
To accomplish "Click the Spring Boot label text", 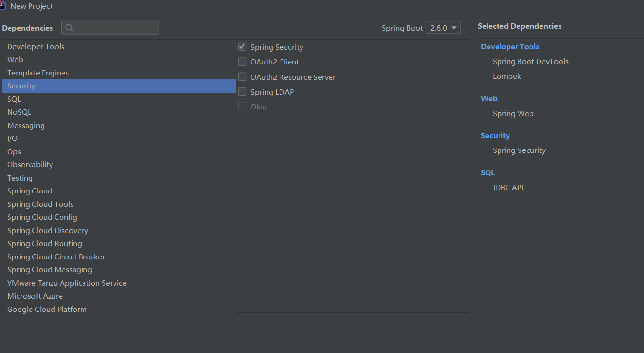I will [402, 28].
